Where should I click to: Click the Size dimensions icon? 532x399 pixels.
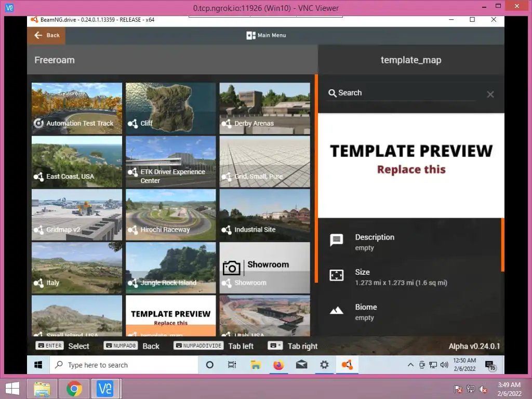click(x=336, y=275)
